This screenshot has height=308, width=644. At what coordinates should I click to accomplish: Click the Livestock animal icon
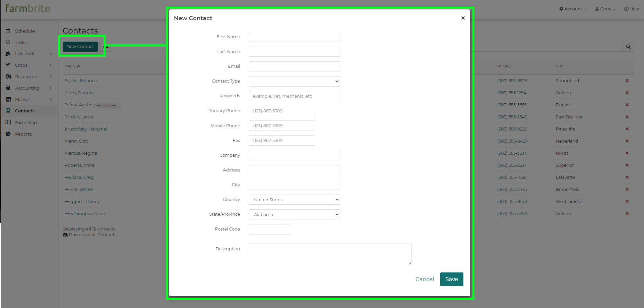[x=8, y=54]
